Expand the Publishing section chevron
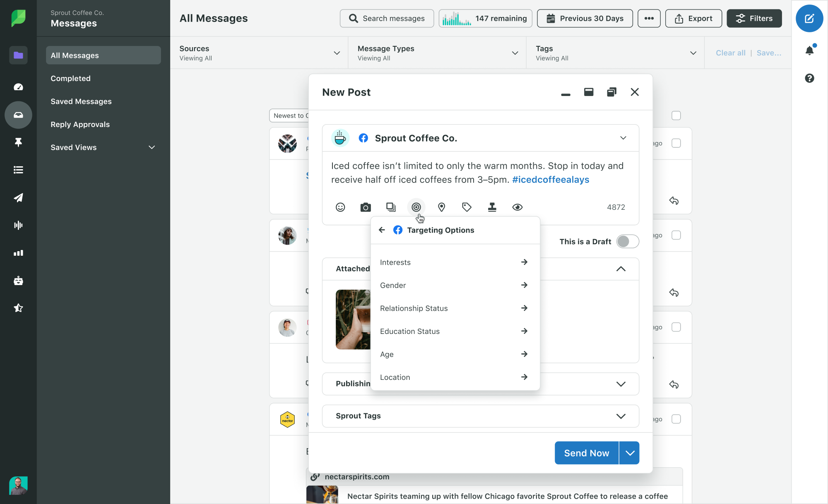This screenshot has height=504, width=828. 621,384
